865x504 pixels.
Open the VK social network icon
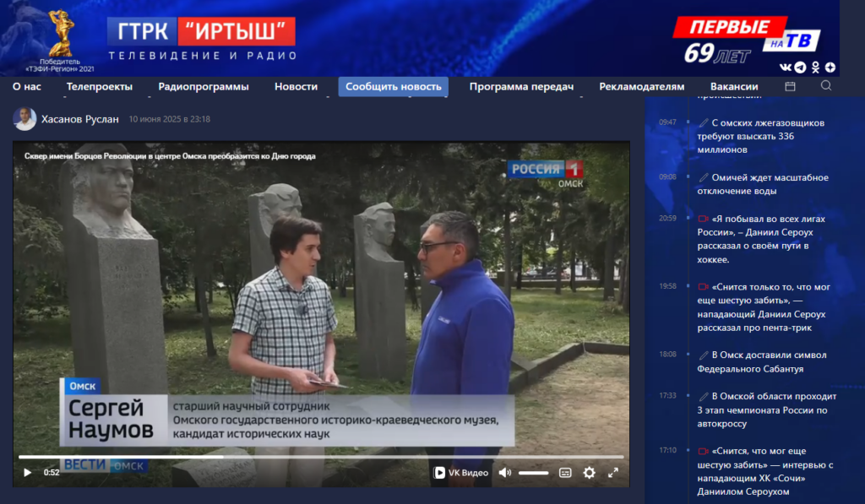click(x=786, y=68)
